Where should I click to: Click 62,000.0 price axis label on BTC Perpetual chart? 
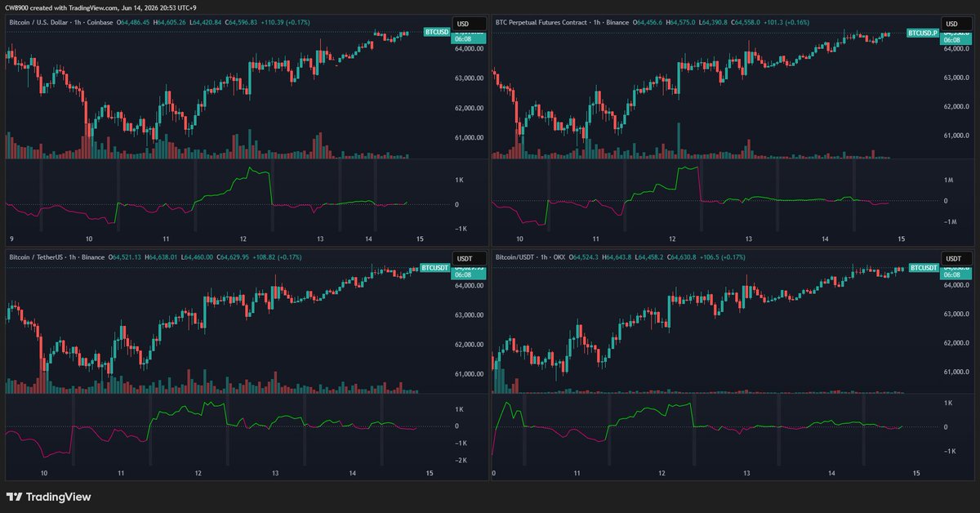click(955, 107)
